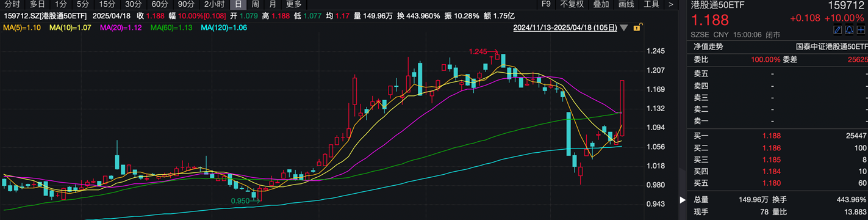Image resolution: width=868 pixels, height=220 pixels.
Task: Click the plus add-to-watchlist icon
Action: [860, 30]
